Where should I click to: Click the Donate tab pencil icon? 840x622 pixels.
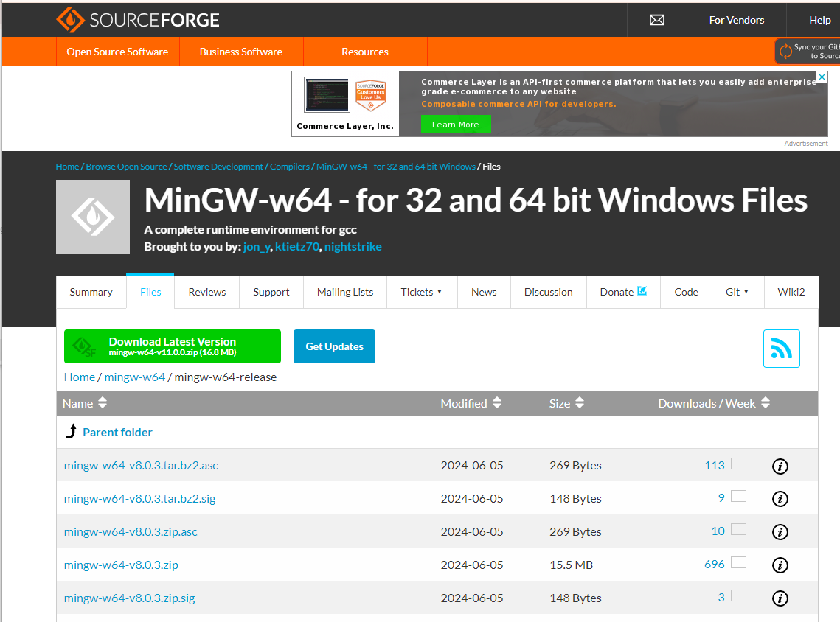pos(642,290)
